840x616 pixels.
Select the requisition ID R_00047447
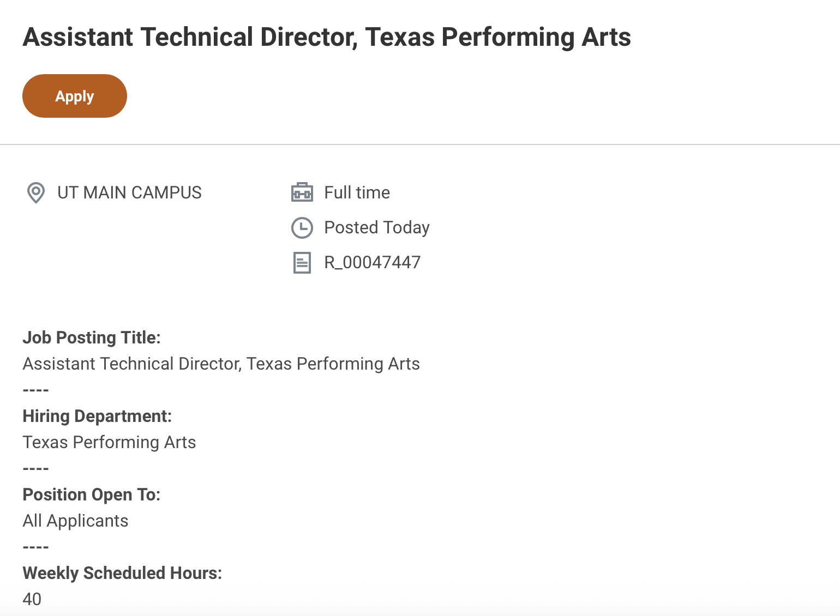click(373, 262)
